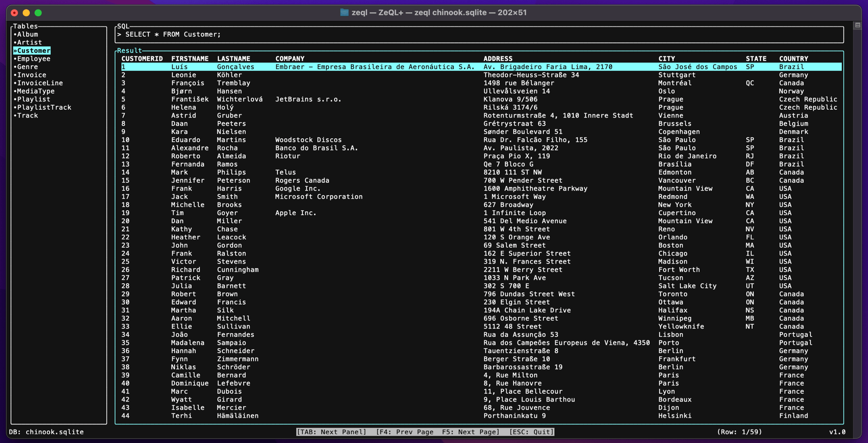Click the FIRSTNAME column header
Screen dimensions: 868x443
click(x=190, y=59)
